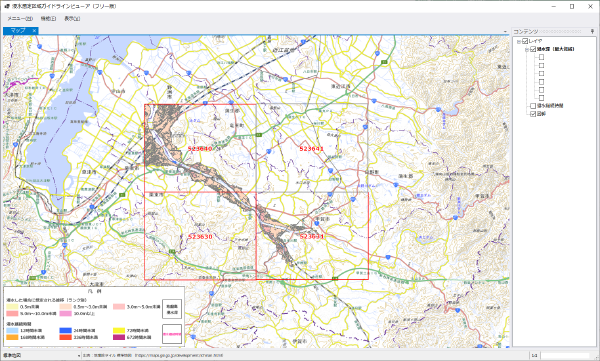Viewport: 600px width, 361px height.
Task: Collapse the 浸水深 tree node
Action: [527, 49]
